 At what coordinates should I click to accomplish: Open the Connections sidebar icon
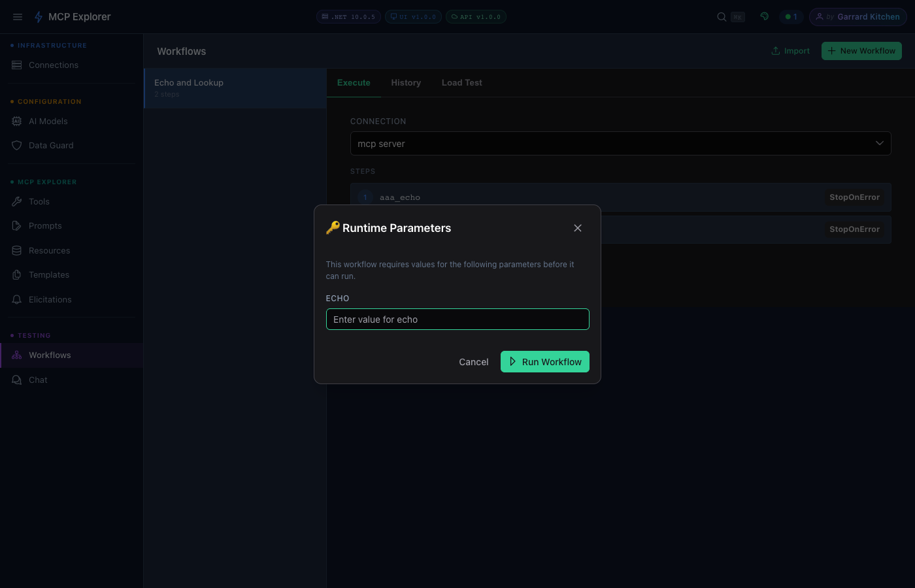[x=17, y=65]
